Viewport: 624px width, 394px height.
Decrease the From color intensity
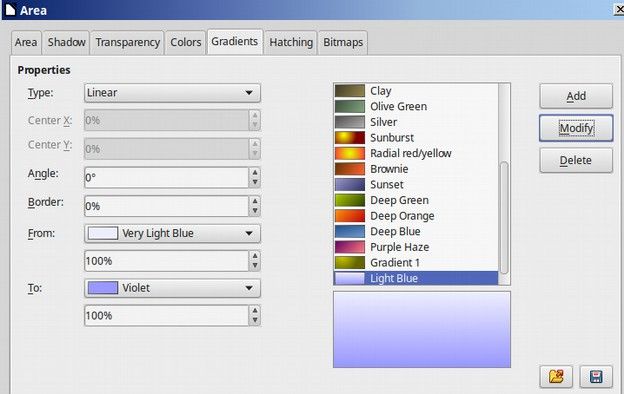point(255,266)
